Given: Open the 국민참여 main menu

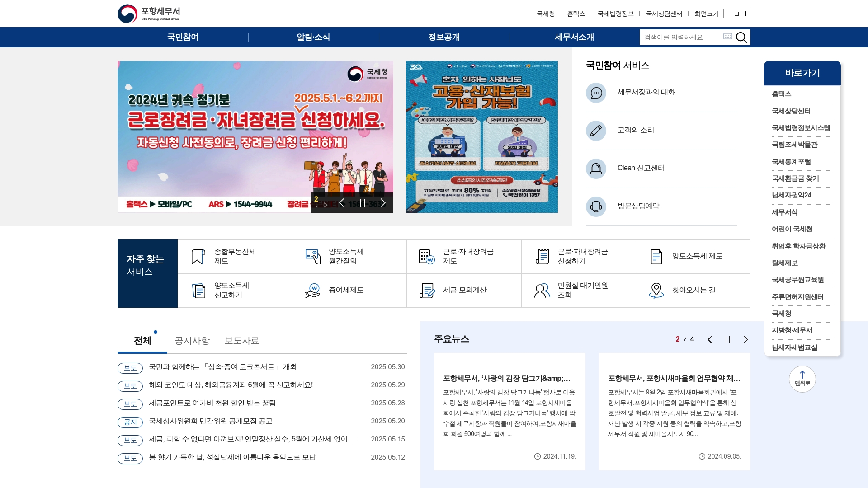Looking at the screenshot, I should pyautogui.click(x=183, y=37).
